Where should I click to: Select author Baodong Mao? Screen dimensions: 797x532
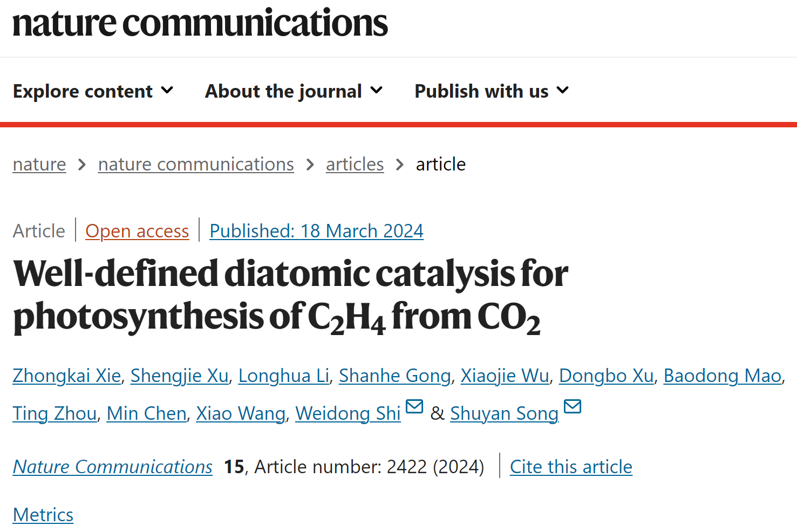pos(723,376)
